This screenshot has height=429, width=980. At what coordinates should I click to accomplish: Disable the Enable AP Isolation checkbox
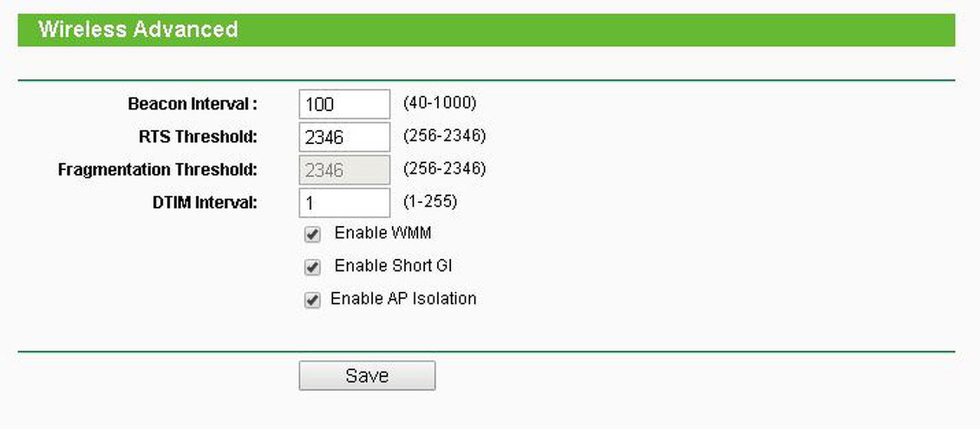pyautogui.click(x=312, y=300)
